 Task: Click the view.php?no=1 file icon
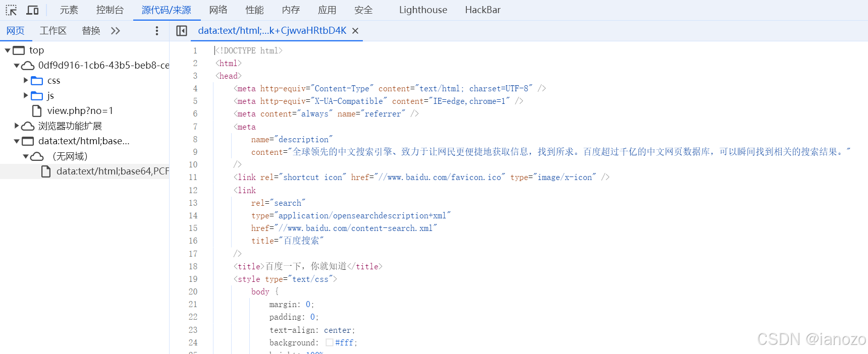(37, 111)
